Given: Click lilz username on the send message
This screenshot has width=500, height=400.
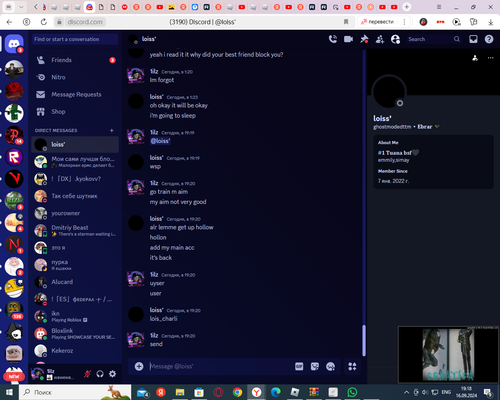Looking at the screenshot, I should tap(154, 335).
